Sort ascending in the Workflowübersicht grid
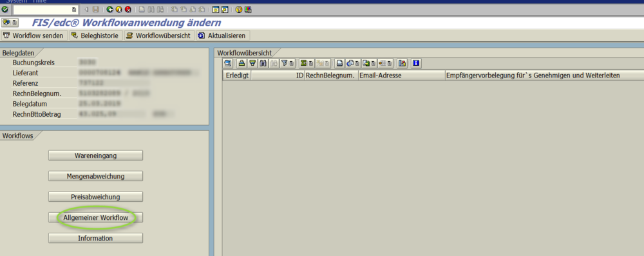This screenshot has height=256, width=644. tap(242, 63)
